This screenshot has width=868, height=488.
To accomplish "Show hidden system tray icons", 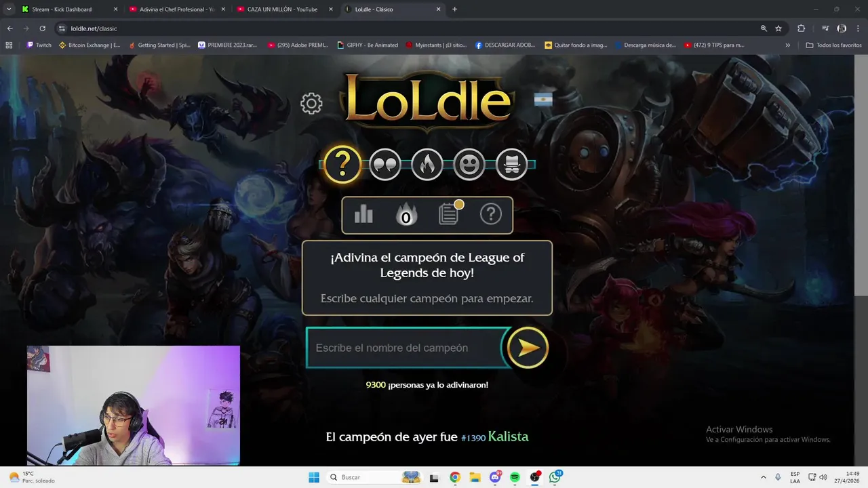I will click(764, 477).
